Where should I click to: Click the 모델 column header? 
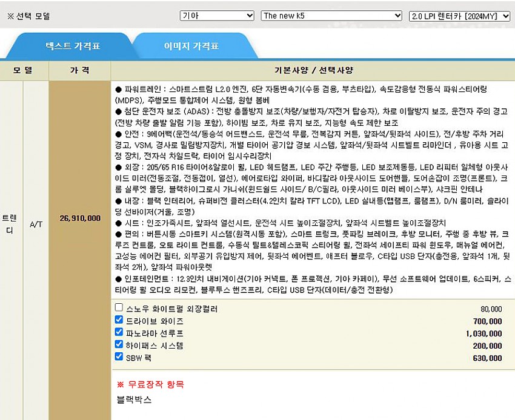pos(24,70)
